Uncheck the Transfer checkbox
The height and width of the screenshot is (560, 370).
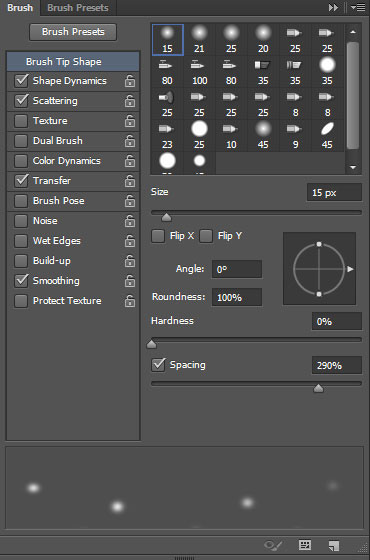[21, 181]
